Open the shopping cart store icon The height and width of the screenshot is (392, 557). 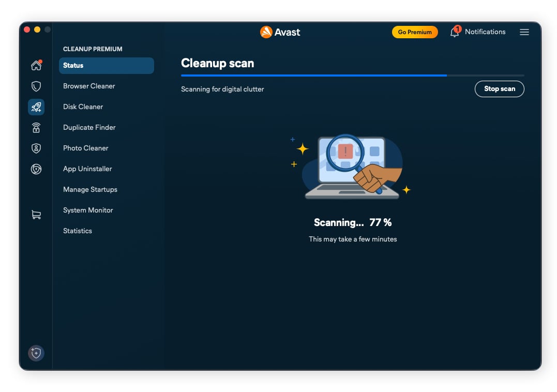click(36, 215)
